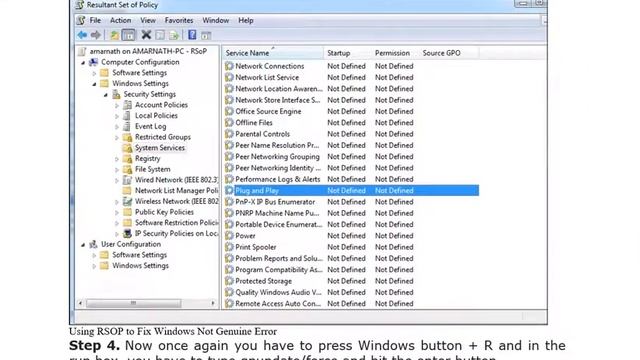Click the Resultant Set of Policy title icon

(80, 5)
